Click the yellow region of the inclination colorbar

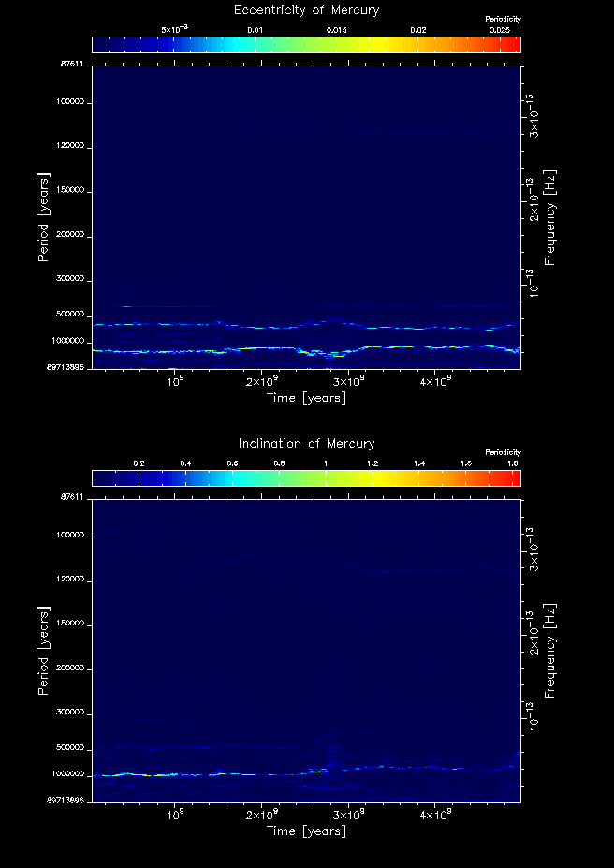[x=360, y=478]
